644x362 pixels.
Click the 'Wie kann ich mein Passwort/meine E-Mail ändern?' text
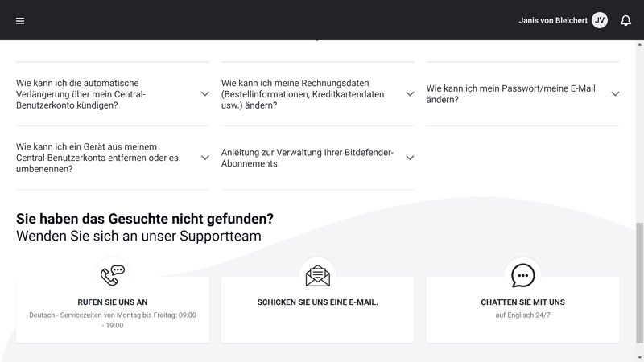[x=511, y=94]
